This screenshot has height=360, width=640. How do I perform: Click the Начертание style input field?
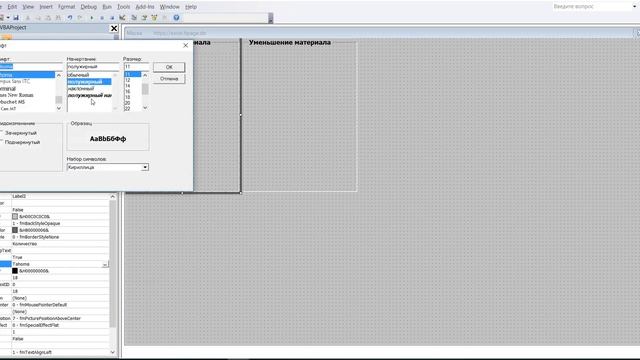93,67
